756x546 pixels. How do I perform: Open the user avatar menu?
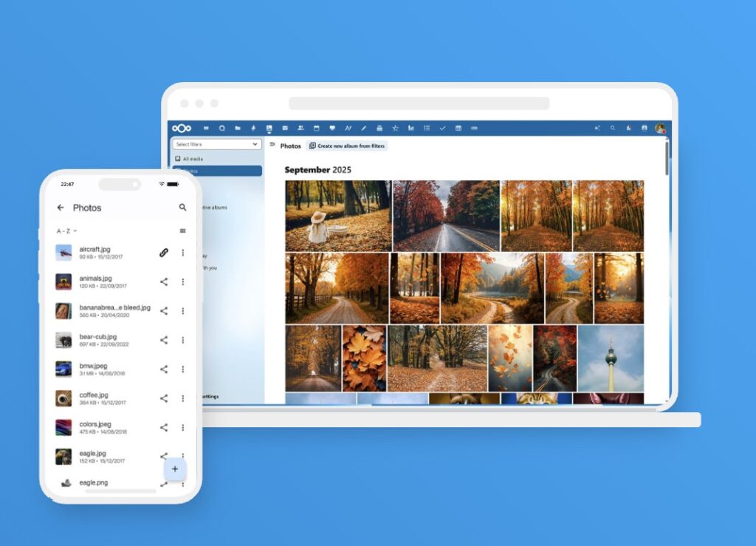click(659, 128)
